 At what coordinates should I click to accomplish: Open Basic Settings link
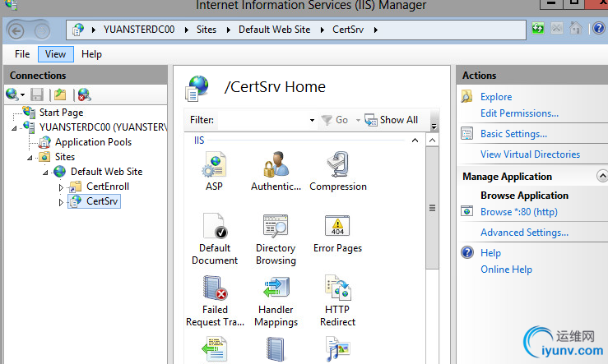pos(513,134)
